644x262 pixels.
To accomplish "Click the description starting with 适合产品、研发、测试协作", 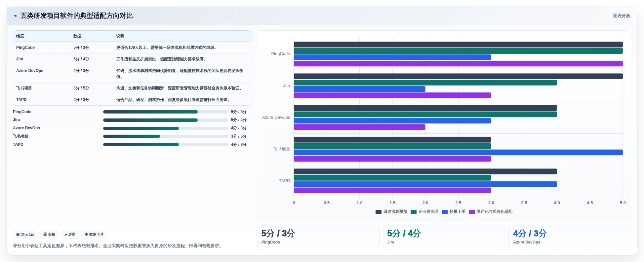I will coord(174,100).
